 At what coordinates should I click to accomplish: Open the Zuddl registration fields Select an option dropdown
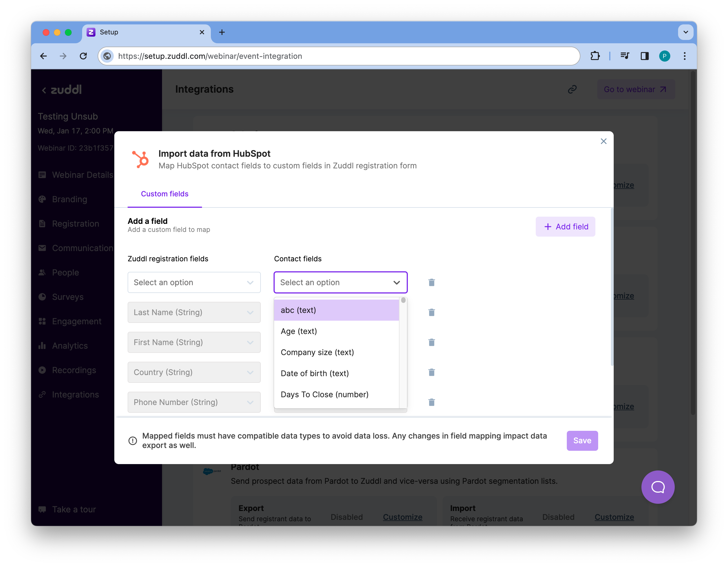(194, 282)
